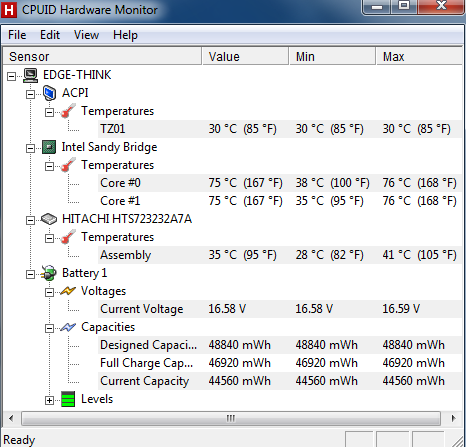
Task: Click the EDGE-THINK computer icon
Action: pos(31,75)
